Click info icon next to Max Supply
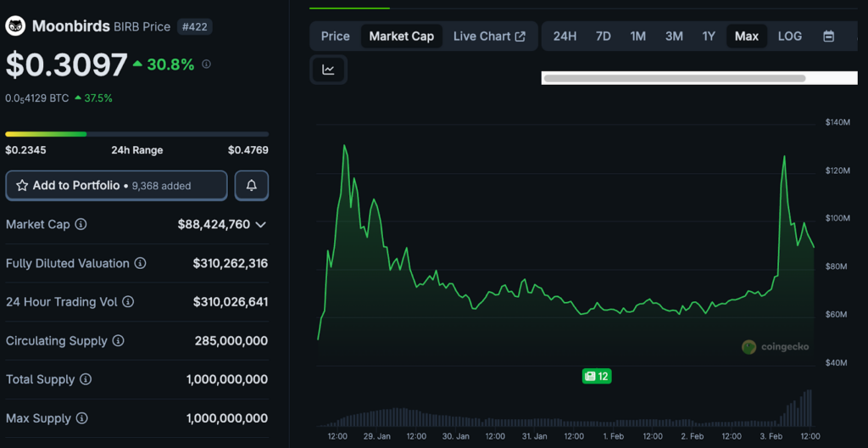Viewport: 868px width, 448px height. [81, 418]
